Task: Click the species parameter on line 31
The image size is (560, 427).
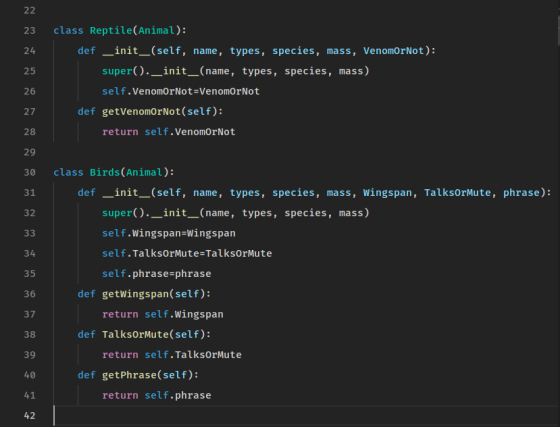Action: pos(293,193)
